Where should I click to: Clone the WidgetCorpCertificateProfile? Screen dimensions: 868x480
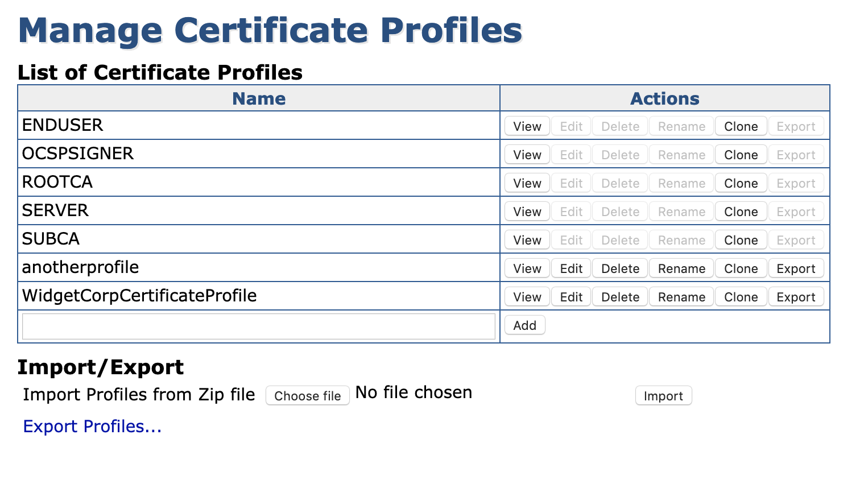tap(741, 296)
